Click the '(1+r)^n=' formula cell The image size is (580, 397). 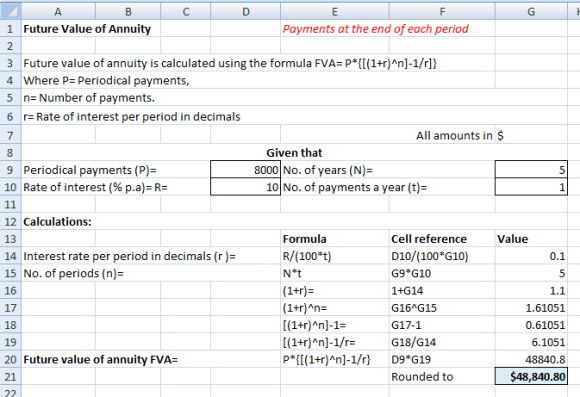335,308
